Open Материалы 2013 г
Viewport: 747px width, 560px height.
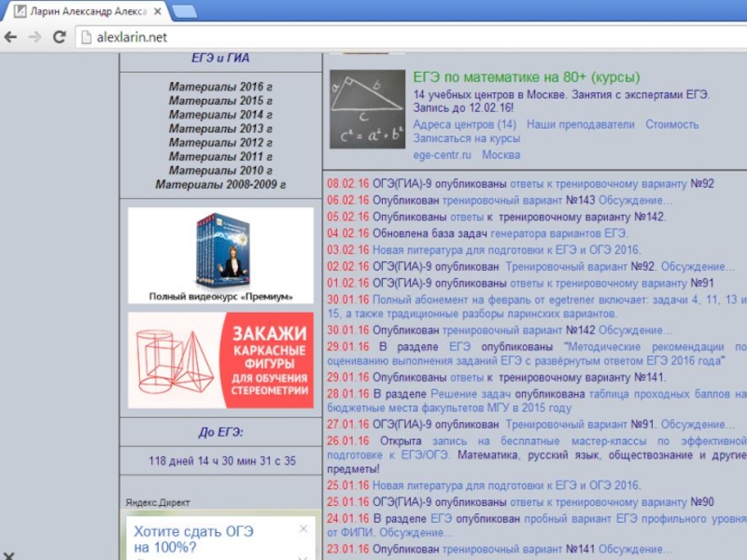pyautogui.click(x=220, y=129)
